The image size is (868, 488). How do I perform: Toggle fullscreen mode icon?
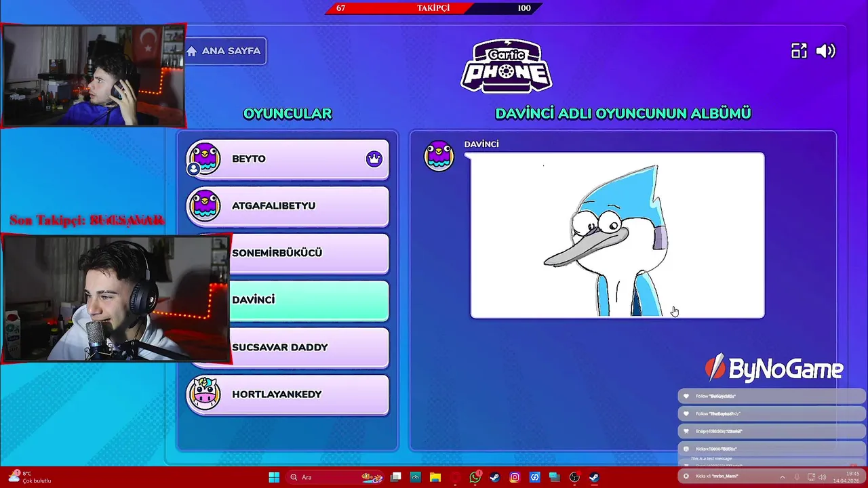[x=799, y=51]
